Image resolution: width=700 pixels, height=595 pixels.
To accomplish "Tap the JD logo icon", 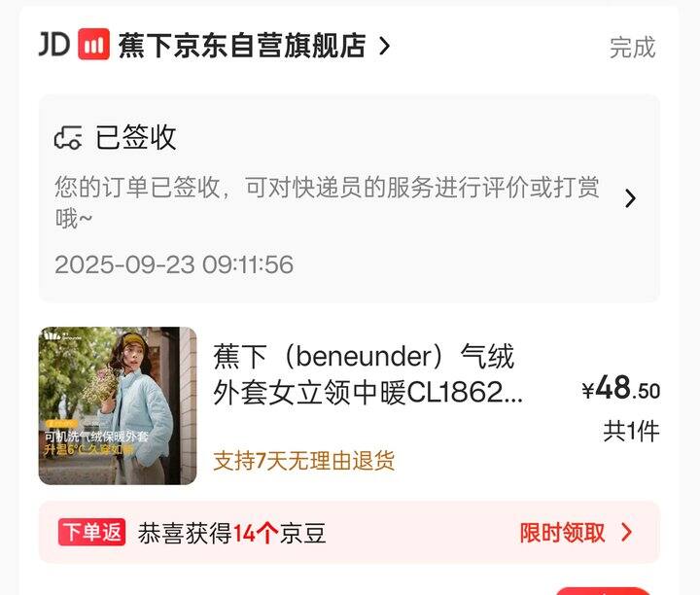I will (54, 44).
